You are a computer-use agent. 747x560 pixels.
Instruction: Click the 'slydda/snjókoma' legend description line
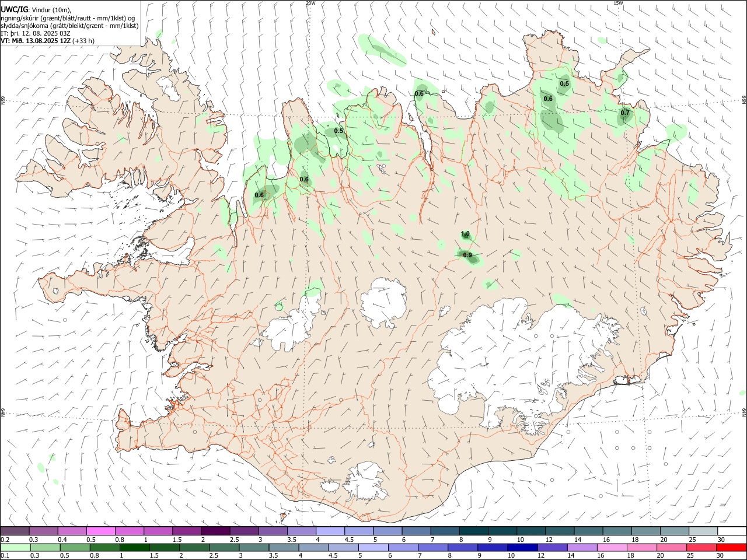pyautogui.click(x=69, y=26)
